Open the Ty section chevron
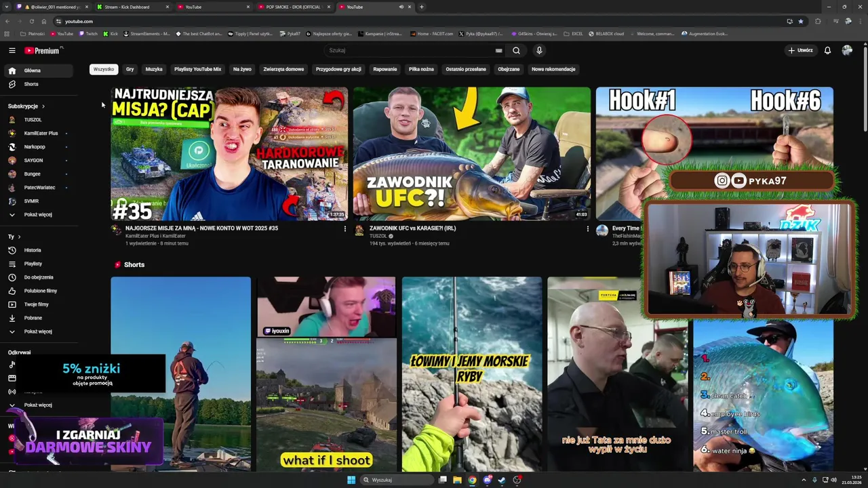Image resolution: width=868 pixels, height=488 pixels. coord(19,237)
